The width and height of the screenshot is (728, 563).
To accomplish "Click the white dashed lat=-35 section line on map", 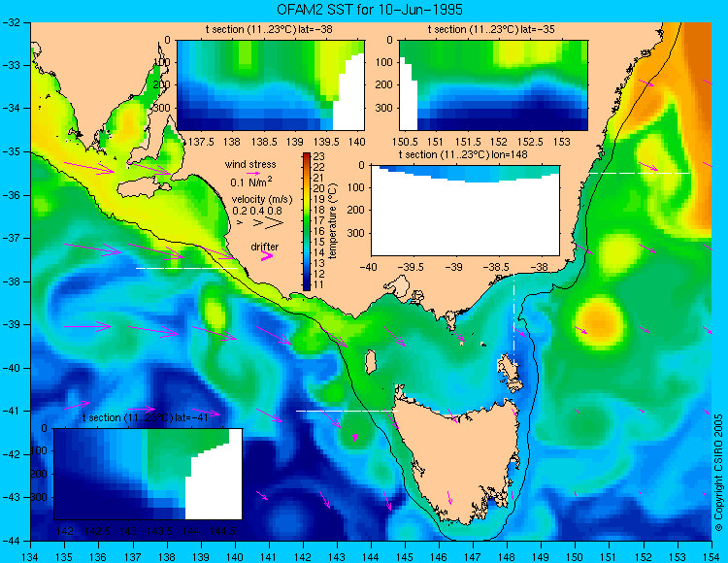I will (640, 173).
